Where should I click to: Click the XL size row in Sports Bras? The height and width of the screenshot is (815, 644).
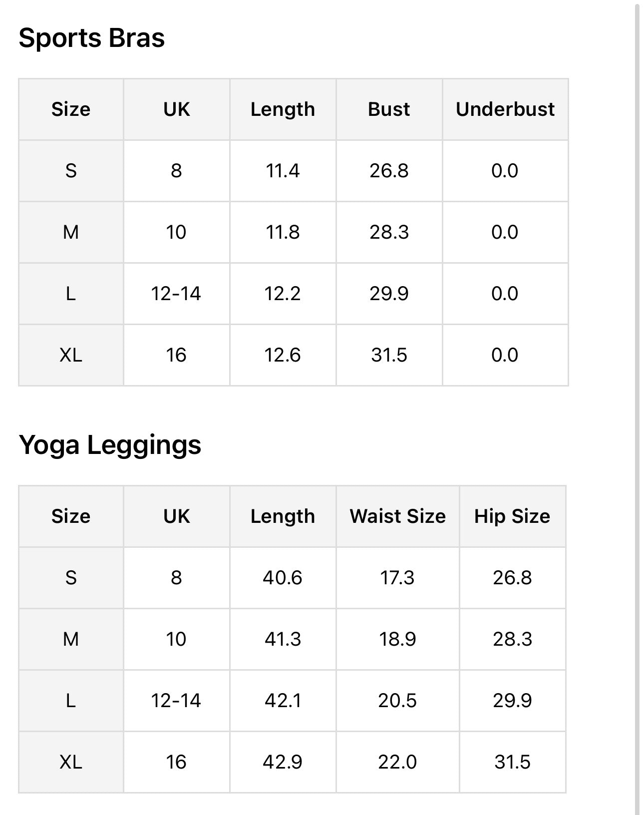[71, 355]
